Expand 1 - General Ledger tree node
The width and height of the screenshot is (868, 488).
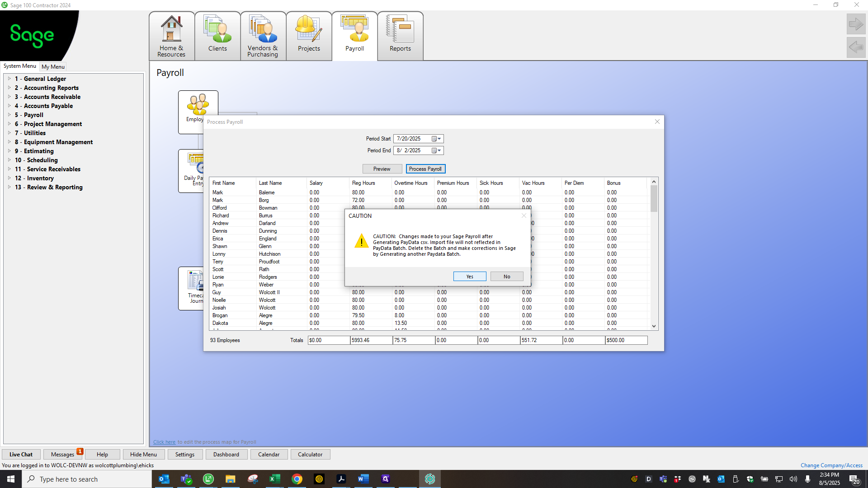click(x=9, y=79)
